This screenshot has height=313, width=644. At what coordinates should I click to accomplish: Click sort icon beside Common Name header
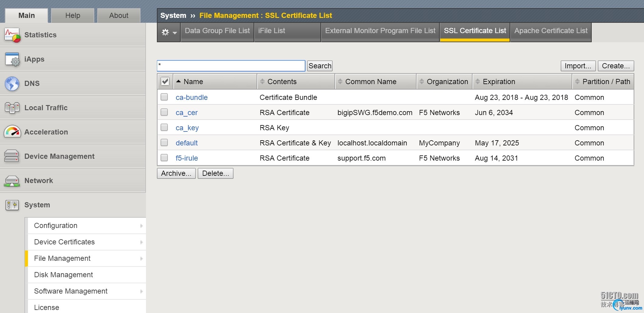pos(340,81)
